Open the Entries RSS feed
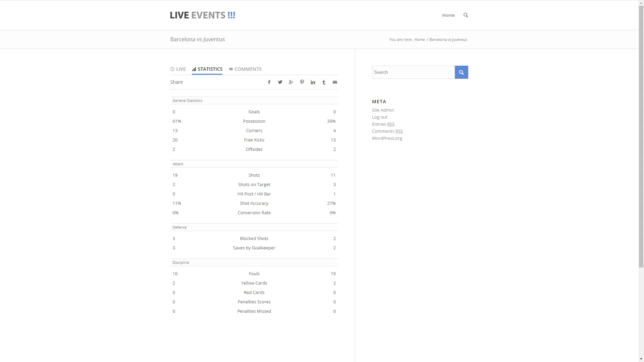 383,124
